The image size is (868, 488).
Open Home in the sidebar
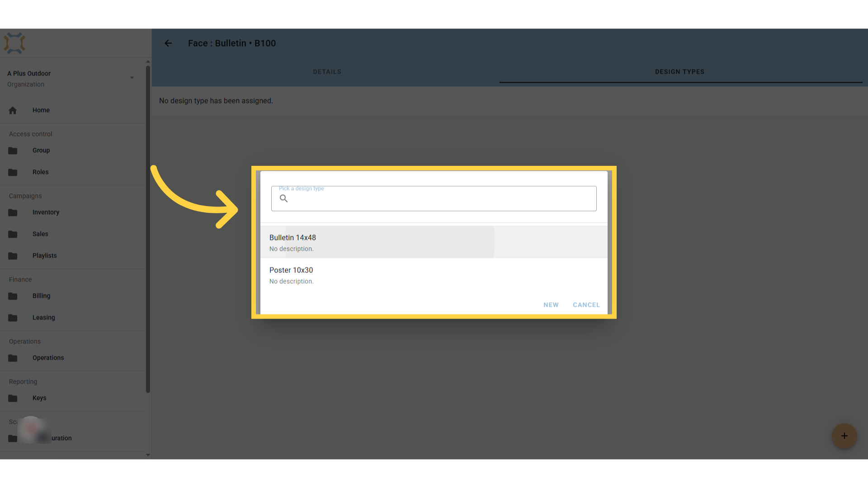coord(73,110)
